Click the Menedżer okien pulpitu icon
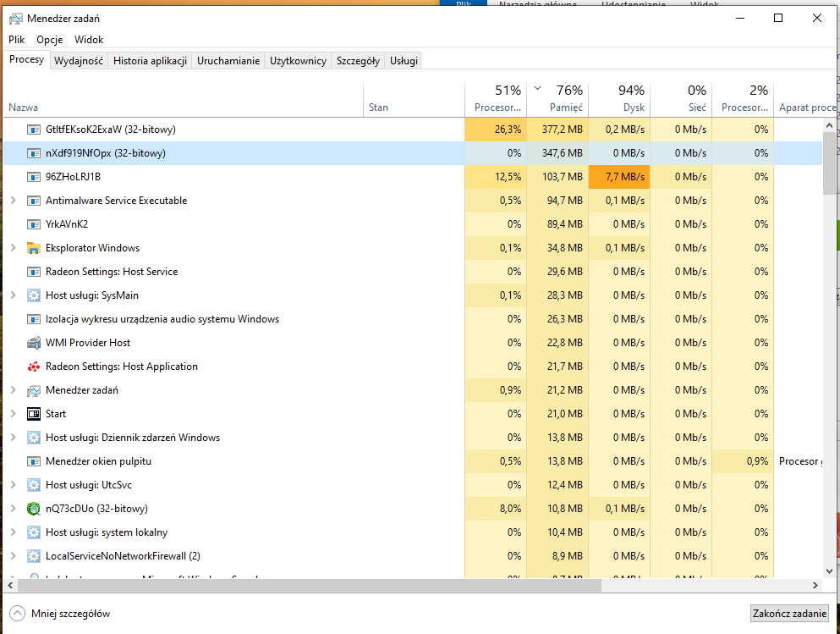 tap(34, 461)
